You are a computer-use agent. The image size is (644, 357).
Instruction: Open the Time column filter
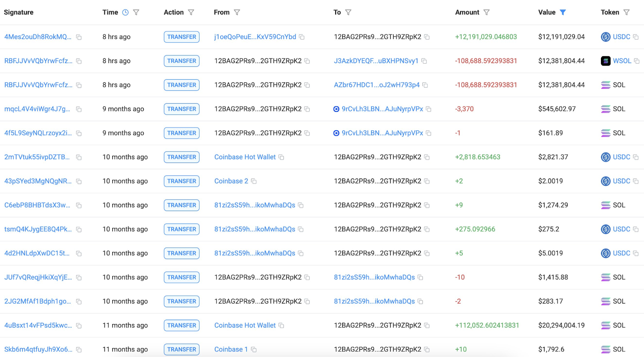coord(136,12)
